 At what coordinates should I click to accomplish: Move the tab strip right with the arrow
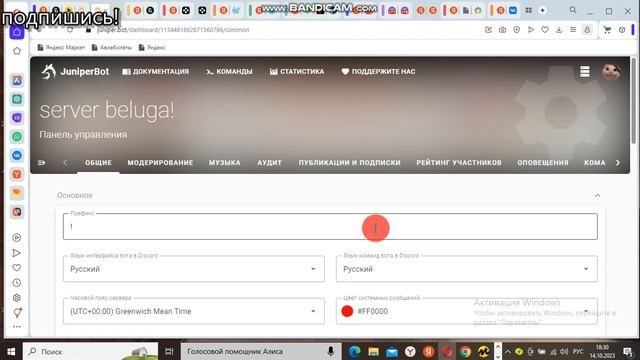618,162
